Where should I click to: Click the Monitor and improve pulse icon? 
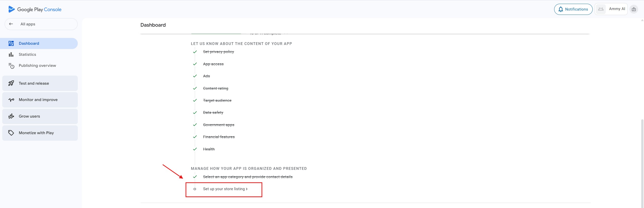click(x=11, y=100)
